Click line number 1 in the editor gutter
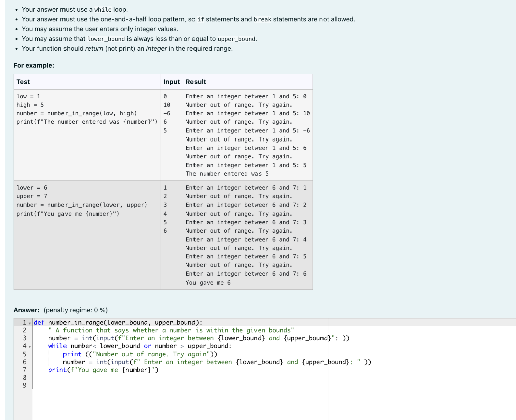Screen dimensions: 516x420 click(x=24, y=322)
